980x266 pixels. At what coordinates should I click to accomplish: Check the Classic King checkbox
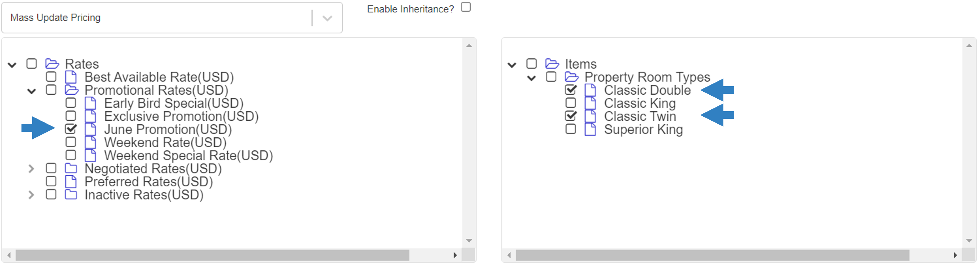click(x=571, y=103)
